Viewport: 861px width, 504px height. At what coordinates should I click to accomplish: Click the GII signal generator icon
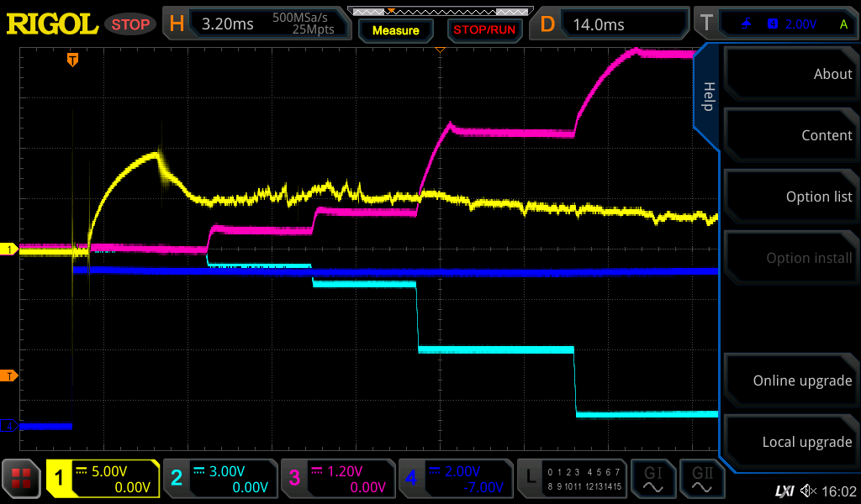point(702,479)
